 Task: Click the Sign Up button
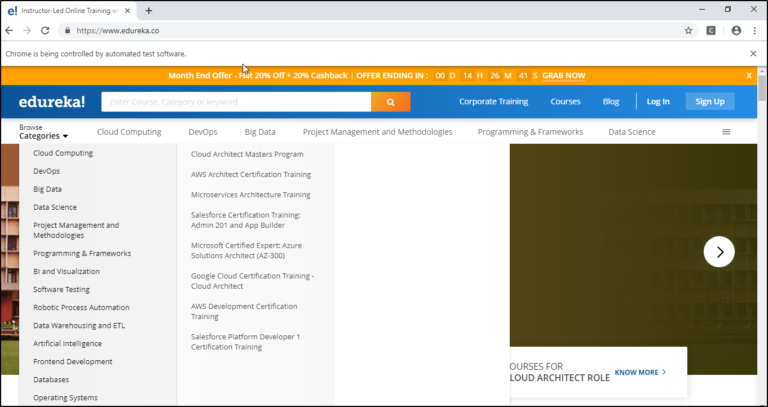click(x=709, y=102)
